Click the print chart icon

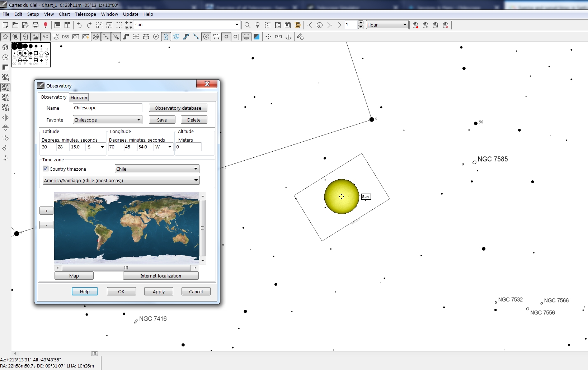pyautogui.click(x=36, y=25)
